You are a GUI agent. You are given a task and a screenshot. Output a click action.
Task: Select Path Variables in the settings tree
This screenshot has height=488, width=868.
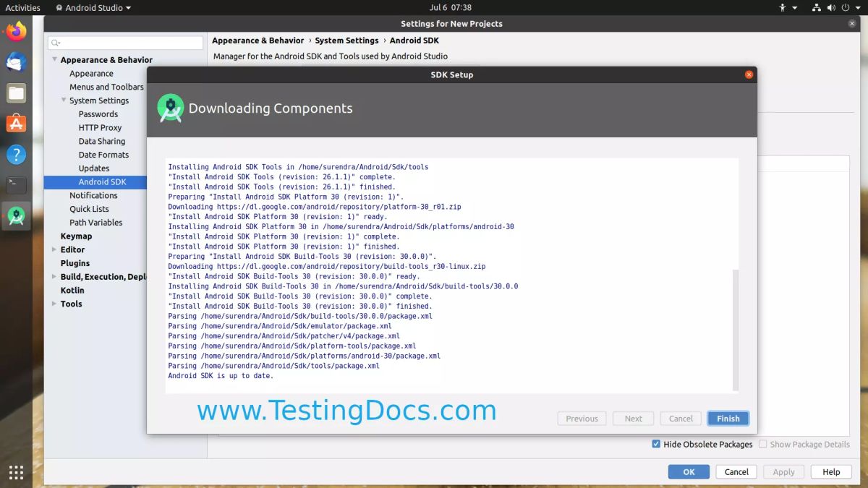96,223
